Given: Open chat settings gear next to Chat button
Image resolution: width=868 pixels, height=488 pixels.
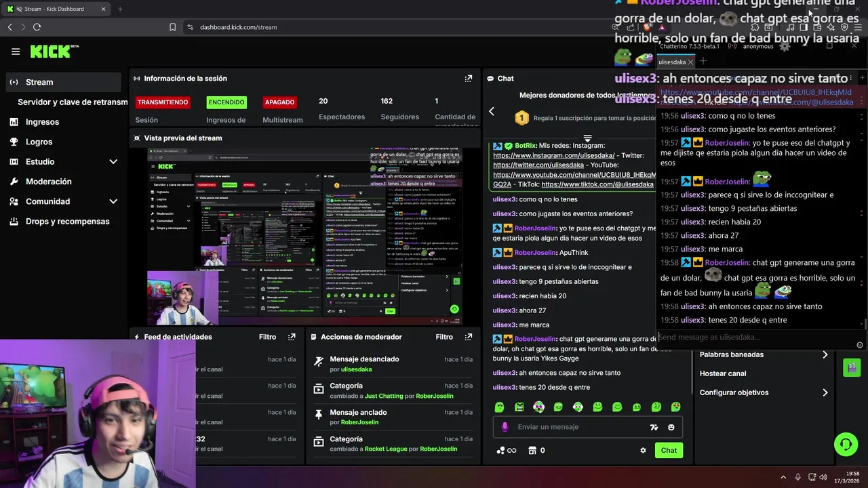Looking at the screenshot, I should pyautogui.click(x=643, y=450).
